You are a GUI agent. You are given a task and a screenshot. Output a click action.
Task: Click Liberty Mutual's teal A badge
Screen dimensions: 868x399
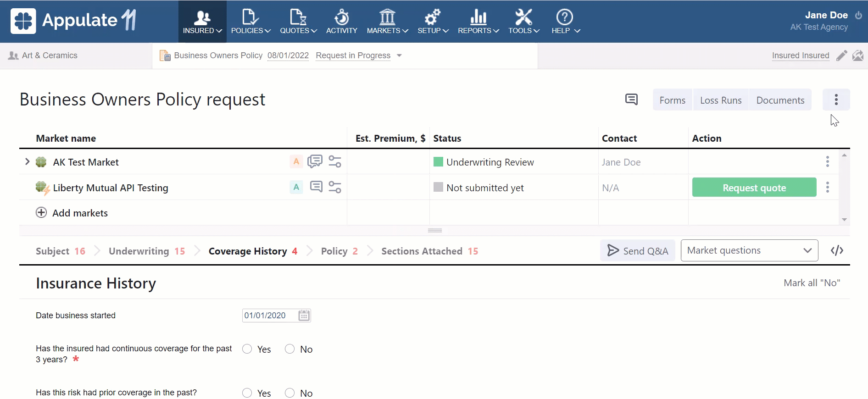pos(296,187)
